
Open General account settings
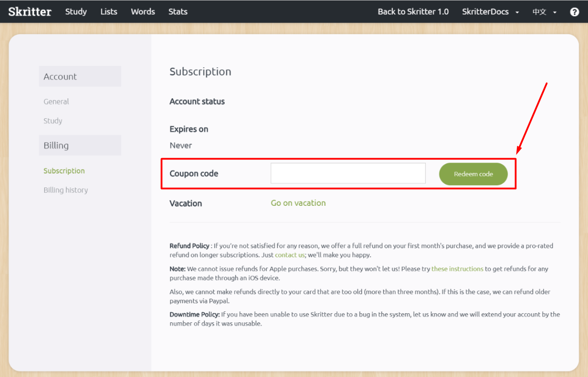pyautogui.click(x=56, y=101)
